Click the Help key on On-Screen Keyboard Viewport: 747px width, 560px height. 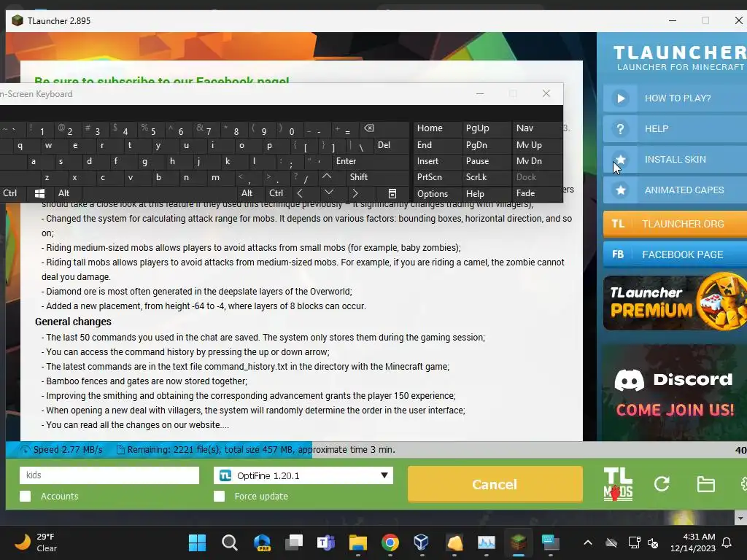475,194
